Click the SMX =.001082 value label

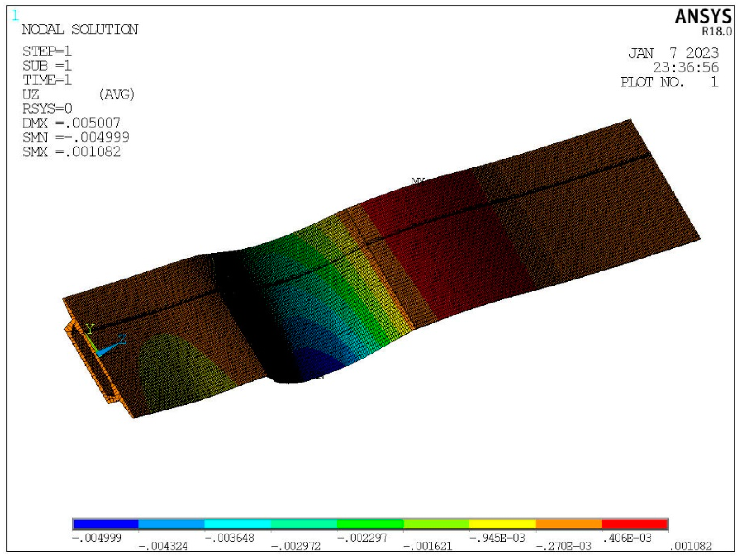[71, 152]
